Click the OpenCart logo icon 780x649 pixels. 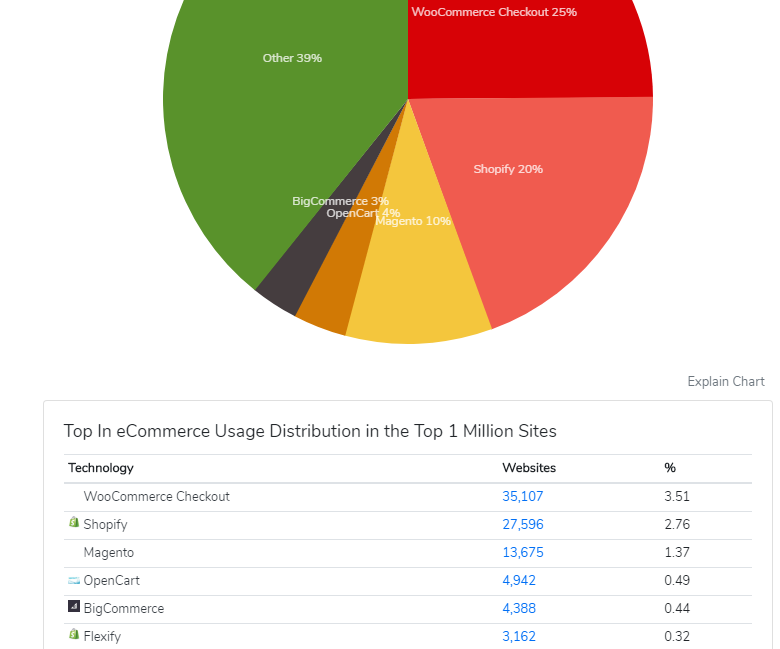(74, 580)
